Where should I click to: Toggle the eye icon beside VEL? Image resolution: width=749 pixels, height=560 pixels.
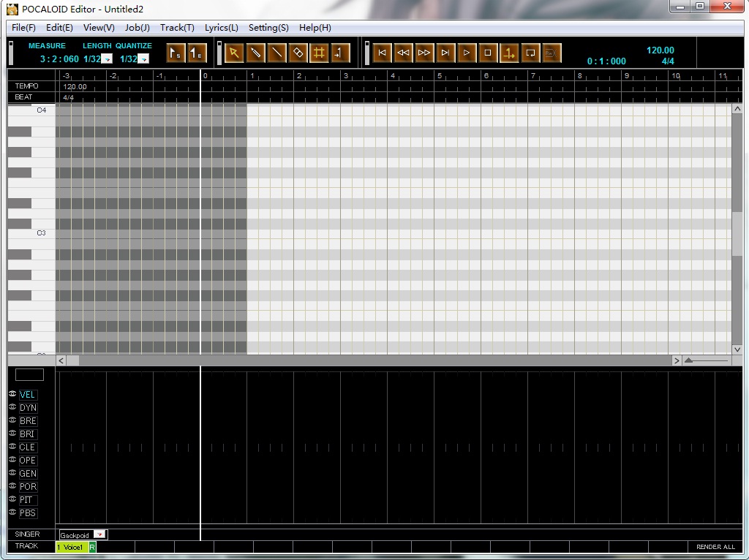pos(12,394)
